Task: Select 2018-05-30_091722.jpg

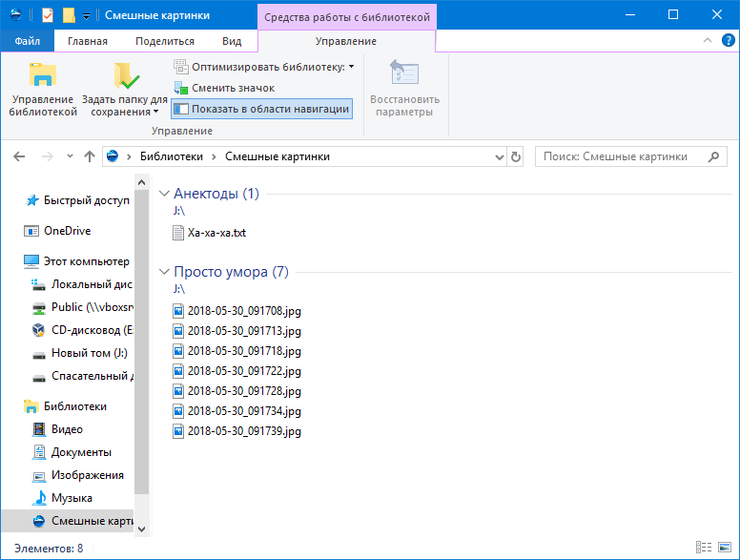Action: pos(236,371)
